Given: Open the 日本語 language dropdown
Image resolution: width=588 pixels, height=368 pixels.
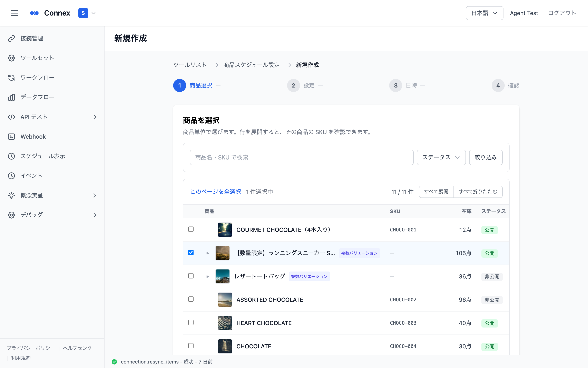Looking at the screenshot, I should click(484, 13).
